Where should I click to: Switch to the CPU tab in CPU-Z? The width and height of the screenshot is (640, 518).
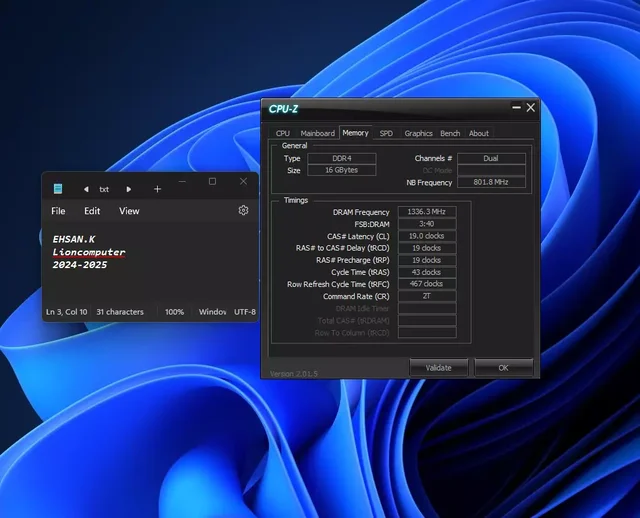point(283,133)
